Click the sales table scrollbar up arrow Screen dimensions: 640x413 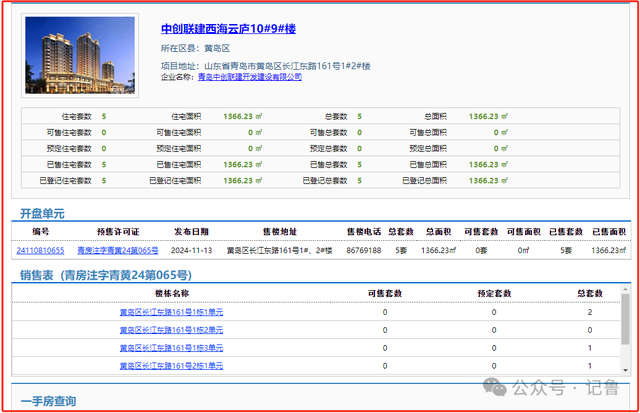click(x=625, y=289)
